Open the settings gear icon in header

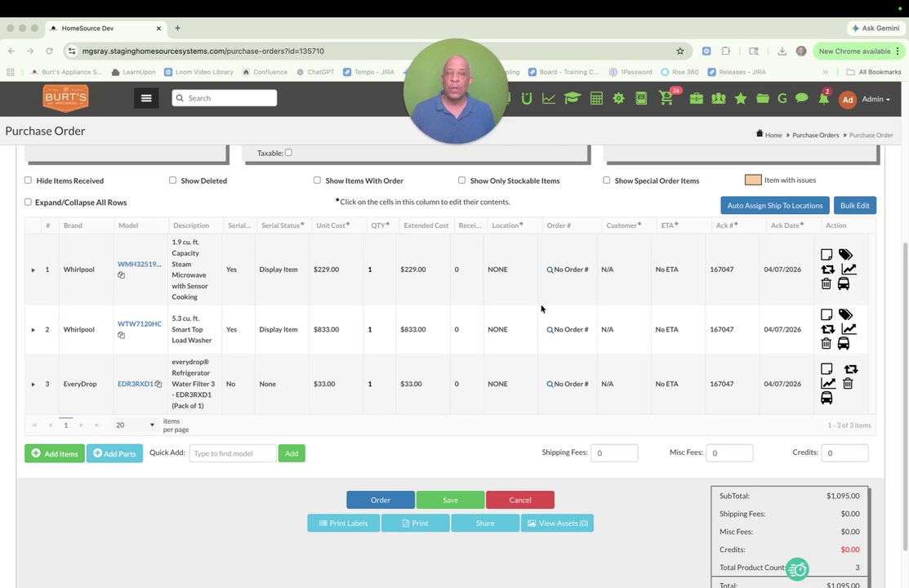[x=618, y=99]
